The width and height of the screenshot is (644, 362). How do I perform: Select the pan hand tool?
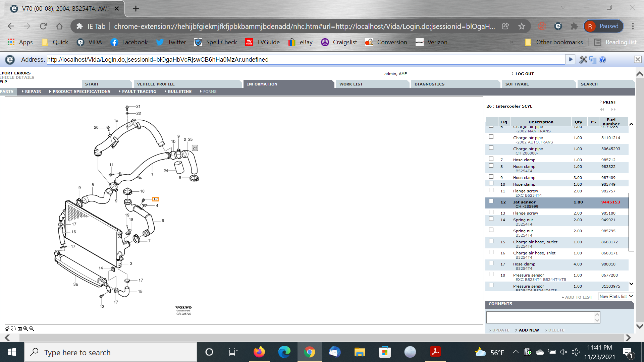13,329
